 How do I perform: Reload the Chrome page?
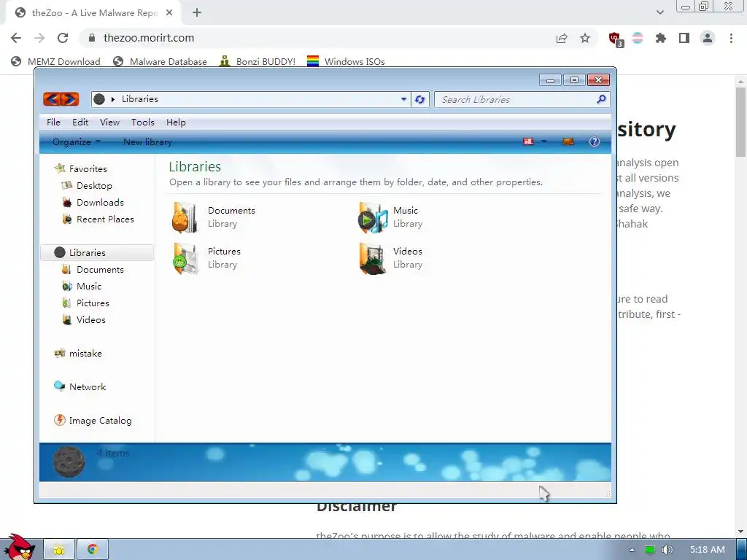(x=63, y=38)
